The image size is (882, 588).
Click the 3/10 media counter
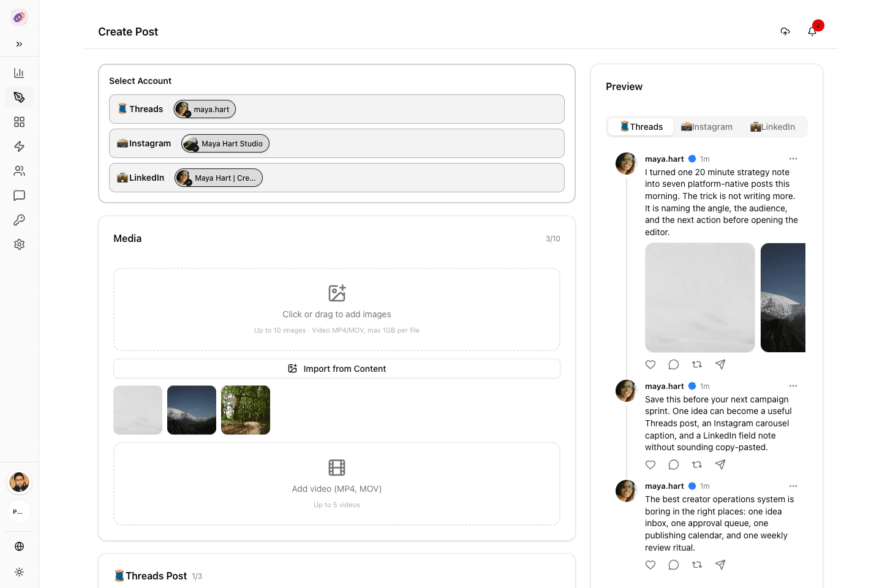point(553,239)
